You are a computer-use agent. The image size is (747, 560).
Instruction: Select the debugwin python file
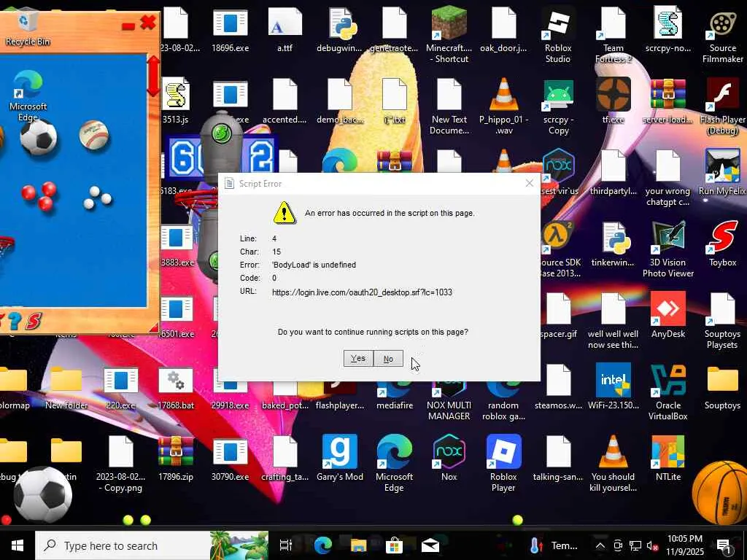tap(340, 29)
